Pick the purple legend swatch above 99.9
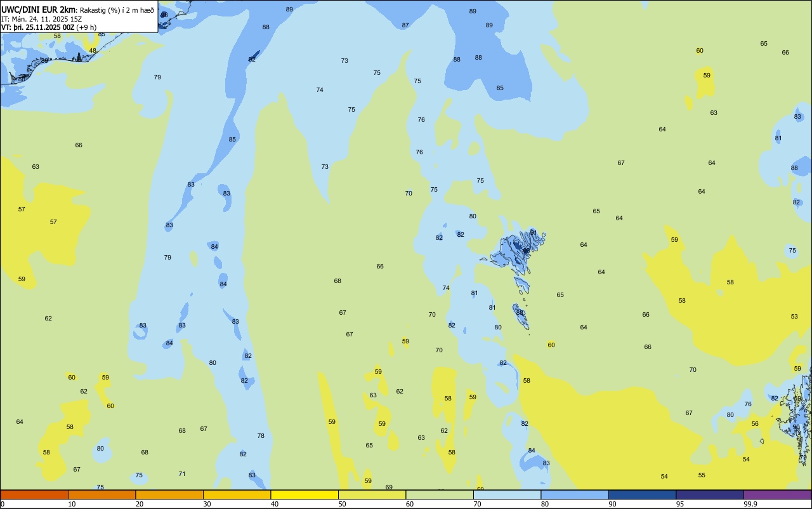Image resolution: width=812 pixels, height=509 pixels. pos(777,494)
